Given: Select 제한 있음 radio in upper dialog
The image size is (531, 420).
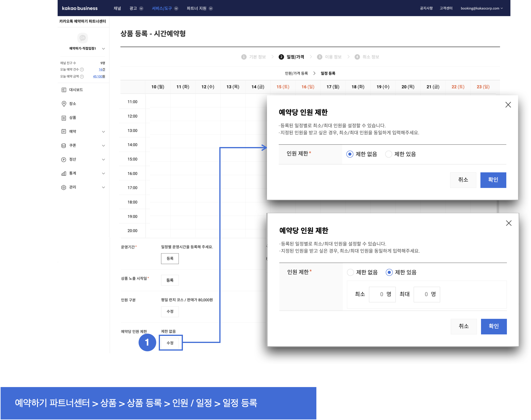Looking at the screenshot, I should tap(389, 154).
